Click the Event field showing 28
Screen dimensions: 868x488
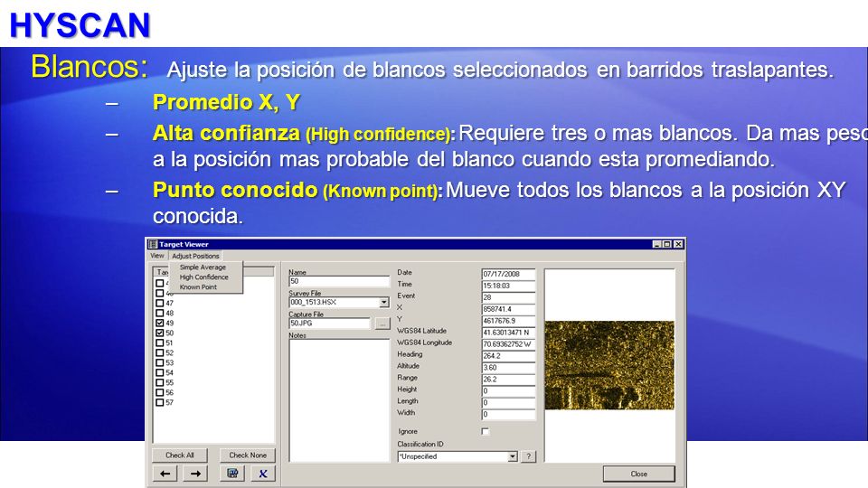click(508, 297)
